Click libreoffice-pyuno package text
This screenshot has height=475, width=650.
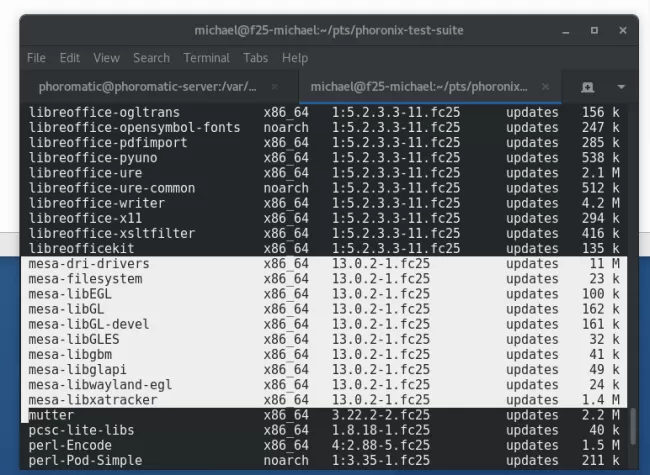click(x=93, y=158)
